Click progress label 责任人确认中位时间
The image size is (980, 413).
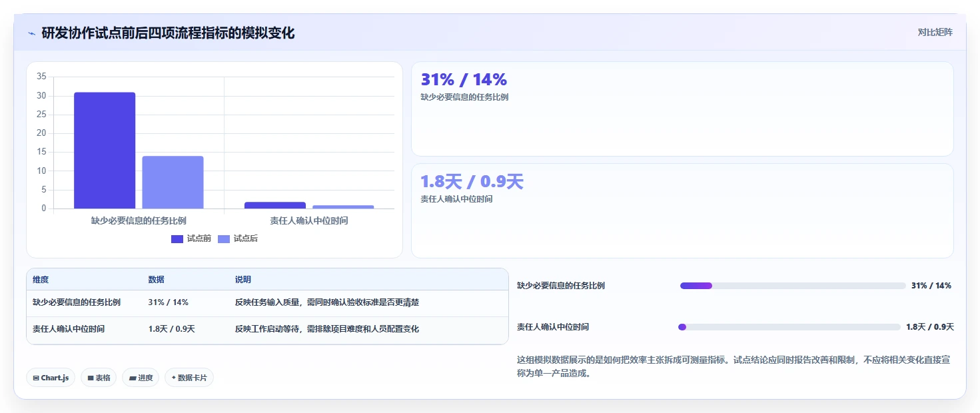[x=553, y=327]
